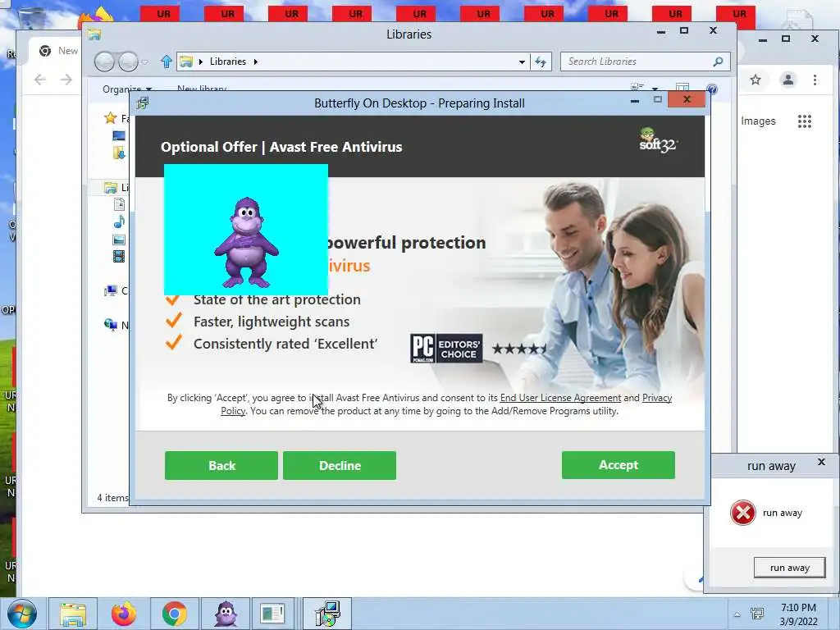Go back in the Libraries window
Viewport: 840px width, 630px height.
click(x=104, y=62)
